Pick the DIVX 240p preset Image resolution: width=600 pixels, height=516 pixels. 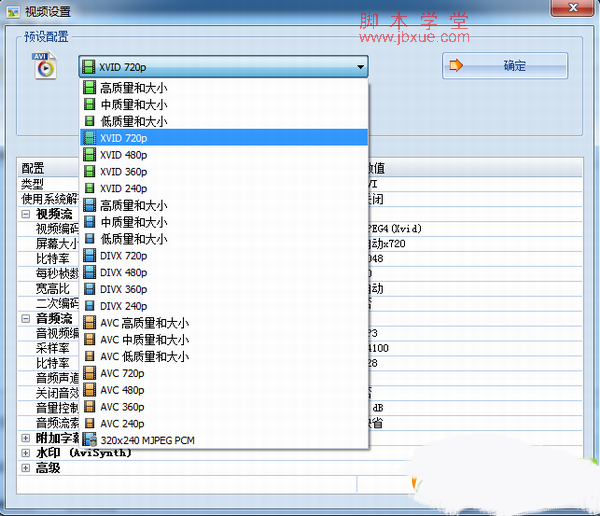pyautogui.click(x=224, y=306)
